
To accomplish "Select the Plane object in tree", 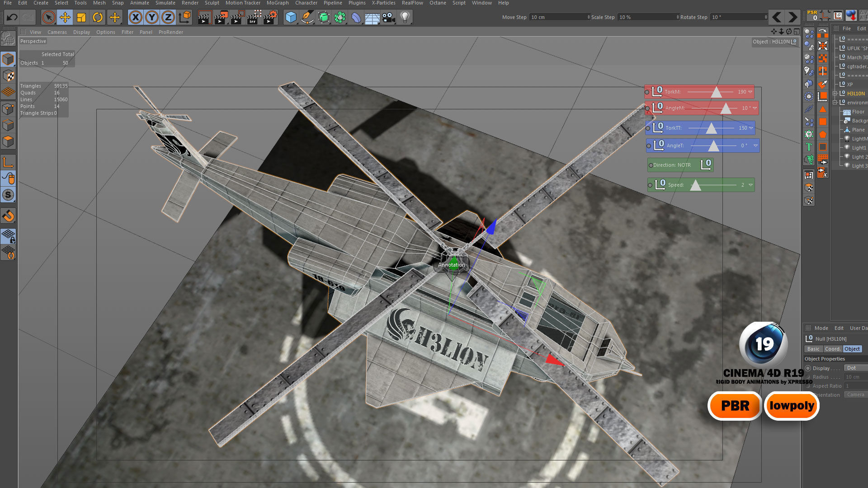I will pos(858,130).
